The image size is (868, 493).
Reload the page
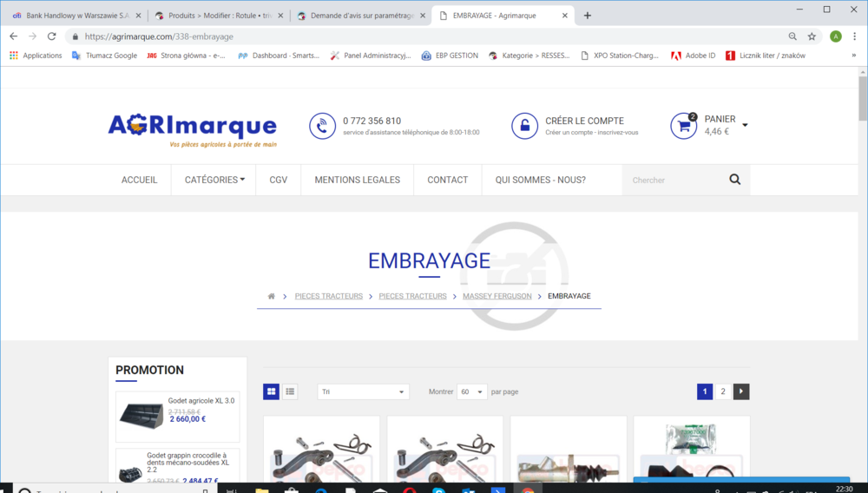point(51,36)
